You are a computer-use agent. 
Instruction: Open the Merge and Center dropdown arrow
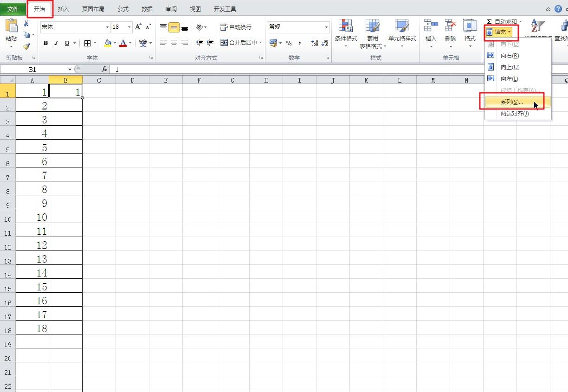[261, 43]
